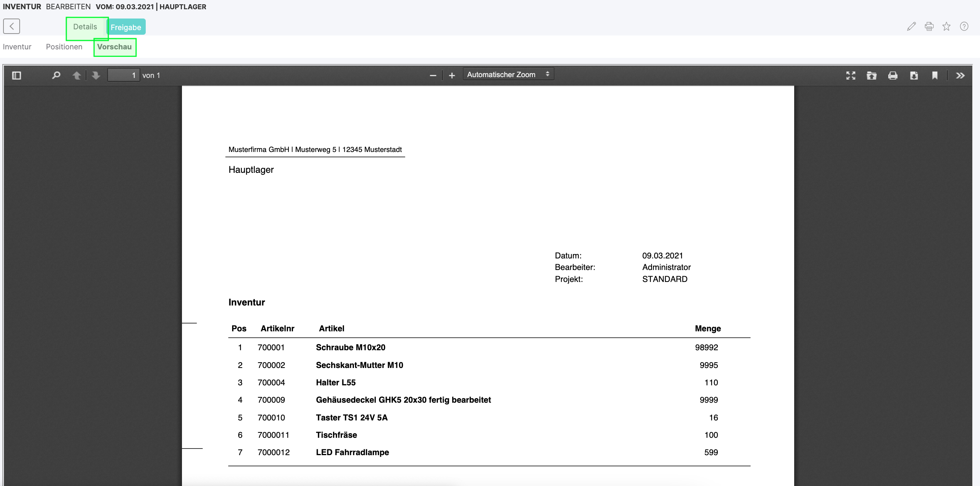Toggle the PDF viewer sidebar
Screen dimensions: 980x486
pos(17,75)
